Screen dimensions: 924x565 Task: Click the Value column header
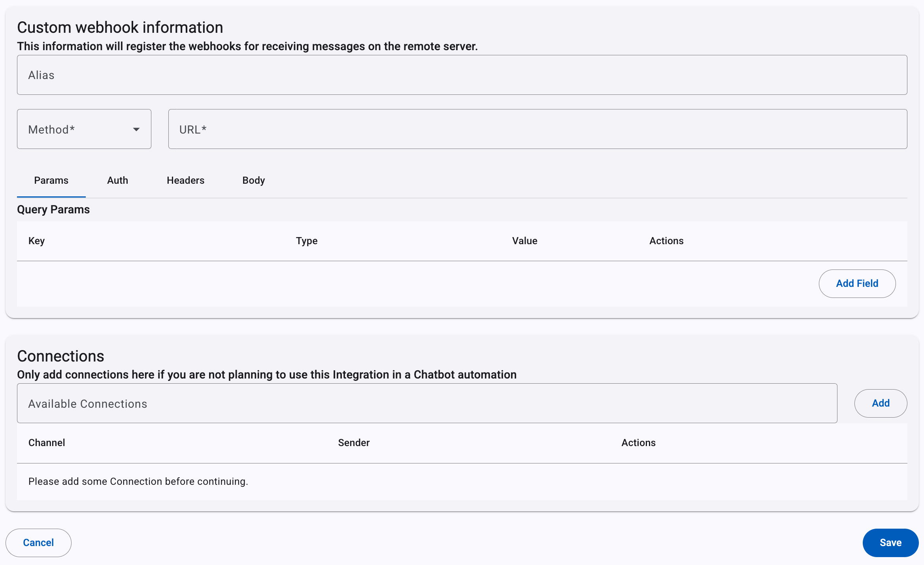point(525,241)
